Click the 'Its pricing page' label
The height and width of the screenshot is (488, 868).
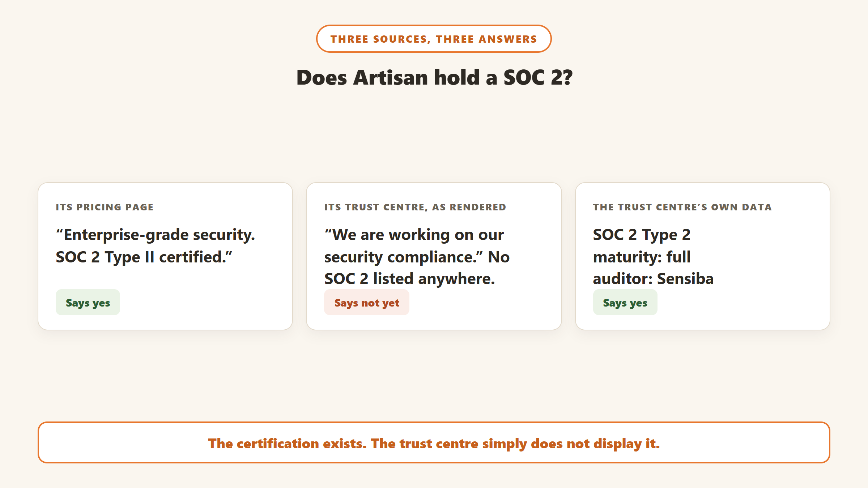(105, 207)
